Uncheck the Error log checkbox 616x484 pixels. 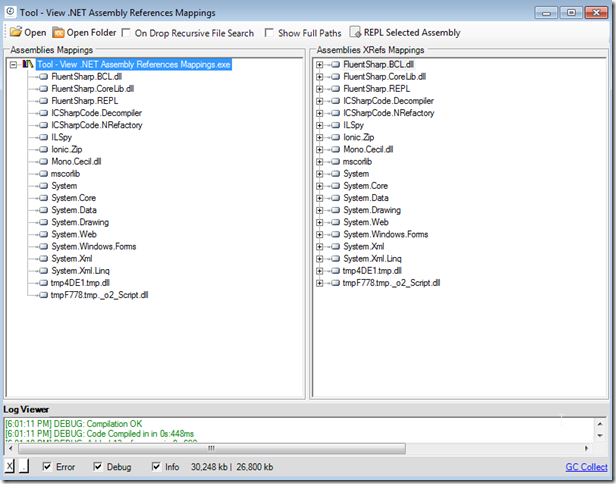coord(47,466)
